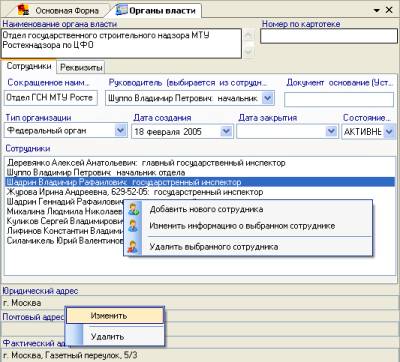
Task: Choose Изменить информацию о выбранном сотруднике
Action: tap(248, 226)
